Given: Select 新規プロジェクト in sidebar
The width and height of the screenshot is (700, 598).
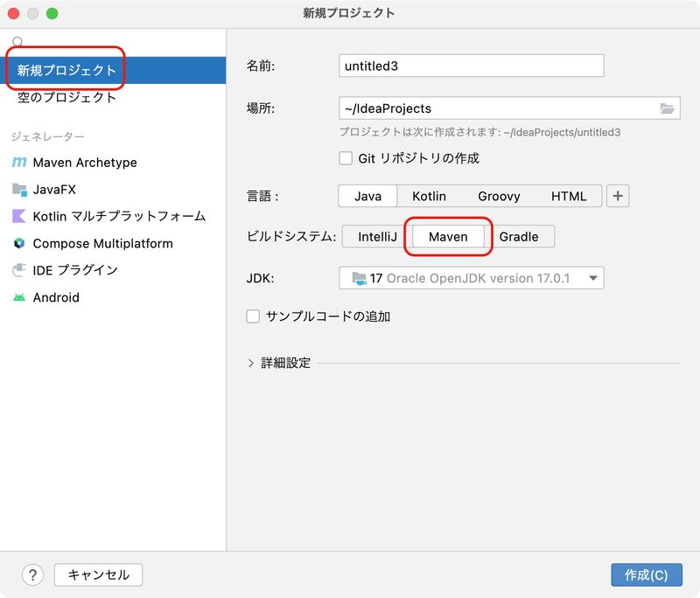Looking at the screenshot, I should pos(113,70).
